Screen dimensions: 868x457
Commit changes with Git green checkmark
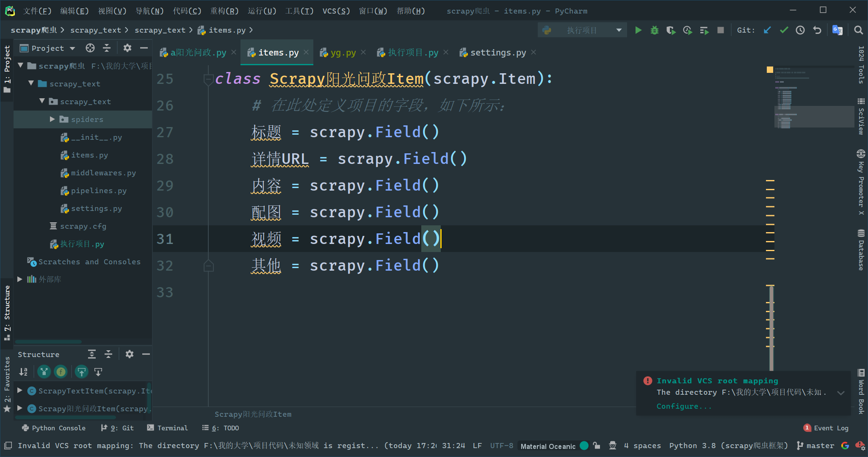[784, 30]
